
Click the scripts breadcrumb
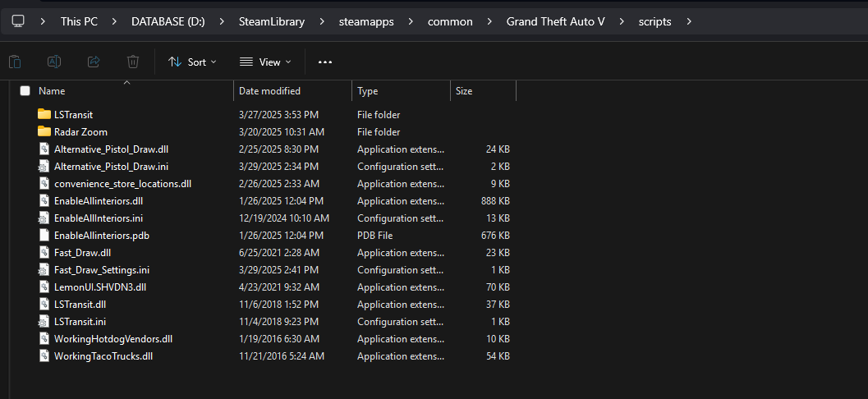654,21
